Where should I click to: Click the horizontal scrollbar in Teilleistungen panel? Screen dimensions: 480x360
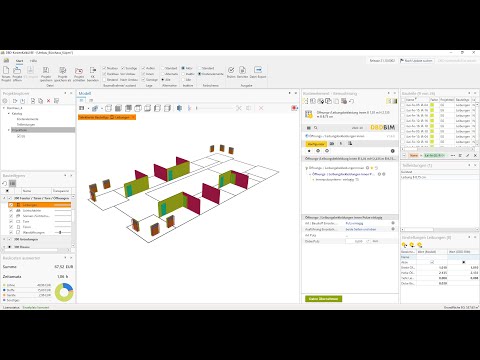tap(440, 229)
